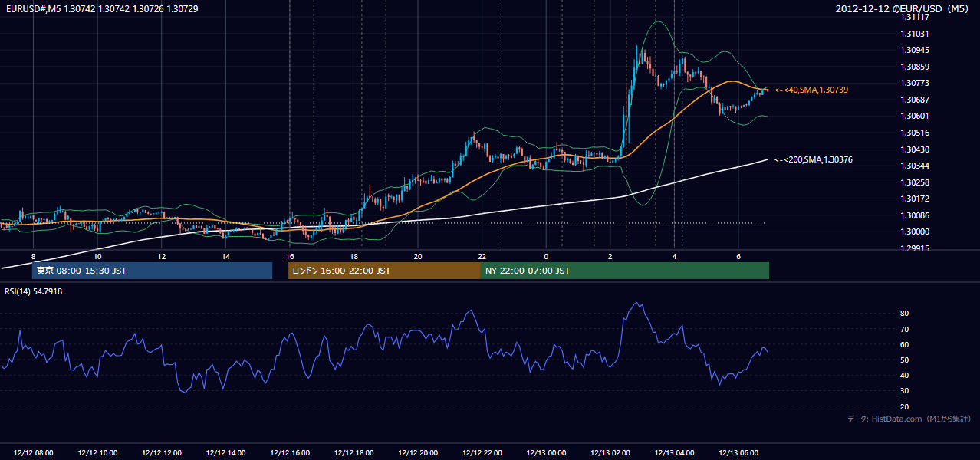Click price axis value 1.30516
The image size is (980, 460).
click(x=915, y=133)
